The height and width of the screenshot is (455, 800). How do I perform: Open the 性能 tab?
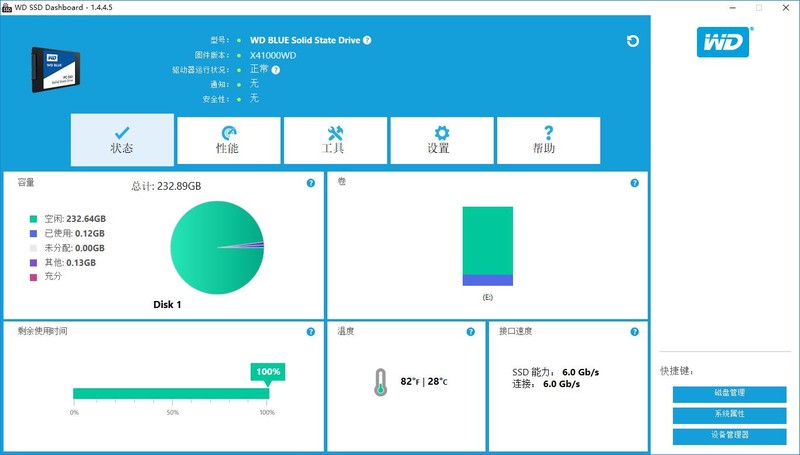(x=228, y=140)
